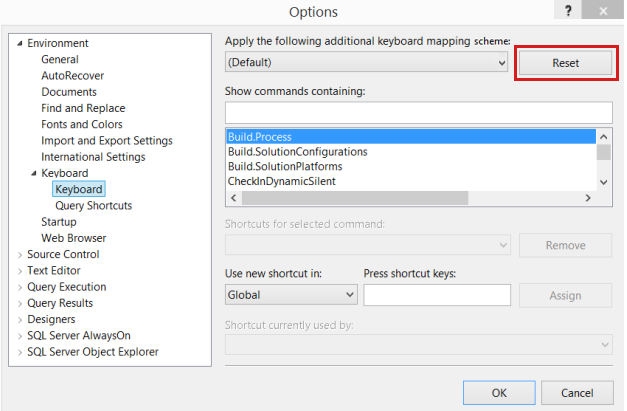The height and width of the screenshot is (411, 627).
Task: Click the horizontal scrollbar thumb in command list
Action: [x=355, y=198]
